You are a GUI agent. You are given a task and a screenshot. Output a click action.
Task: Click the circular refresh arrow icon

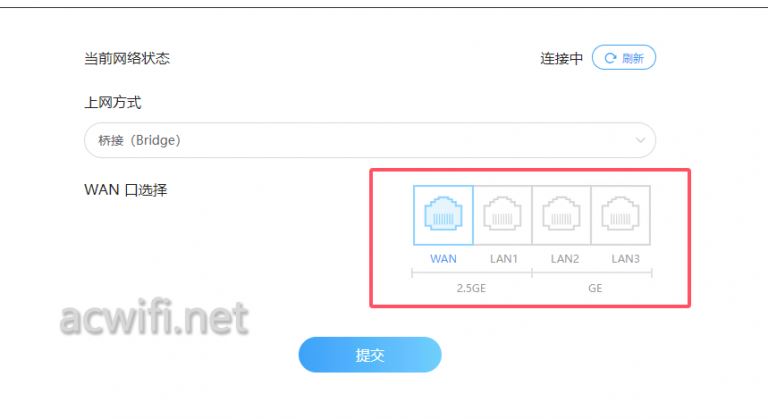610,58
